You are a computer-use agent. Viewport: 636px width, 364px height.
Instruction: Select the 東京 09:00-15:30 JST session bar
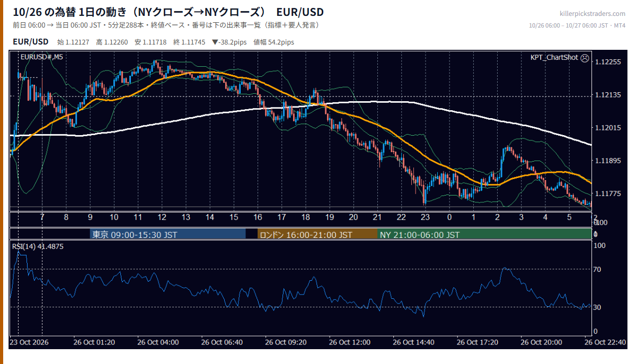pos(167,234)
